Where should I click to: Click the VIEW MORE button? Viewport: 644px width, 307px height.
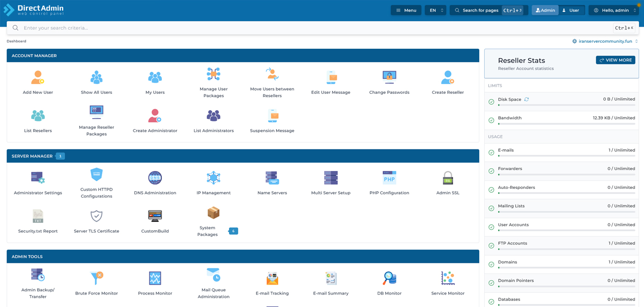615,60
